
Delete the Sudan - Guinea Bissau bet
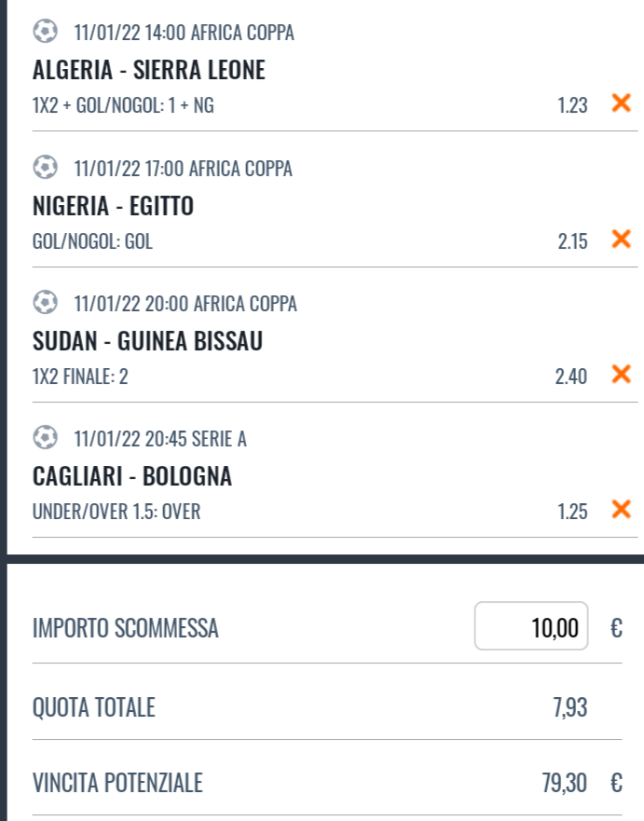(x=621, y=374)
